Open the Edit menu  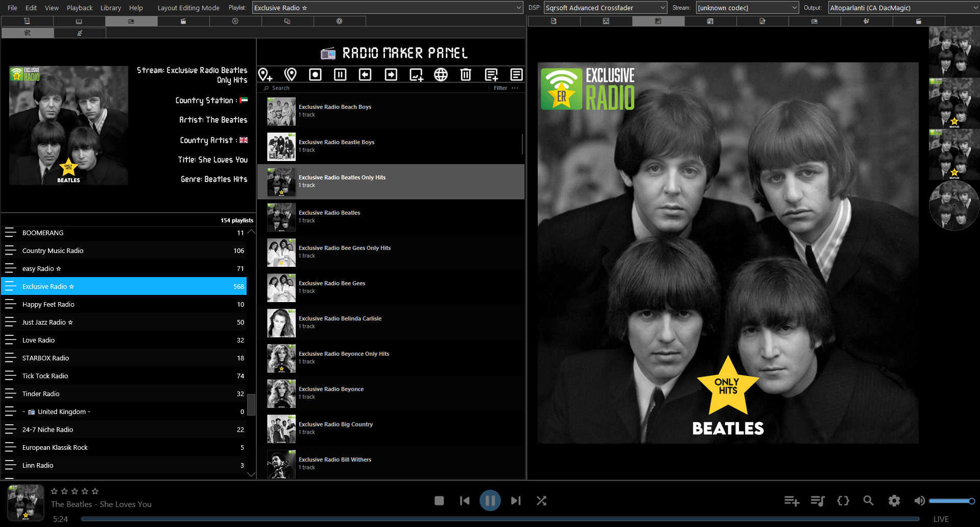[31, 8]
